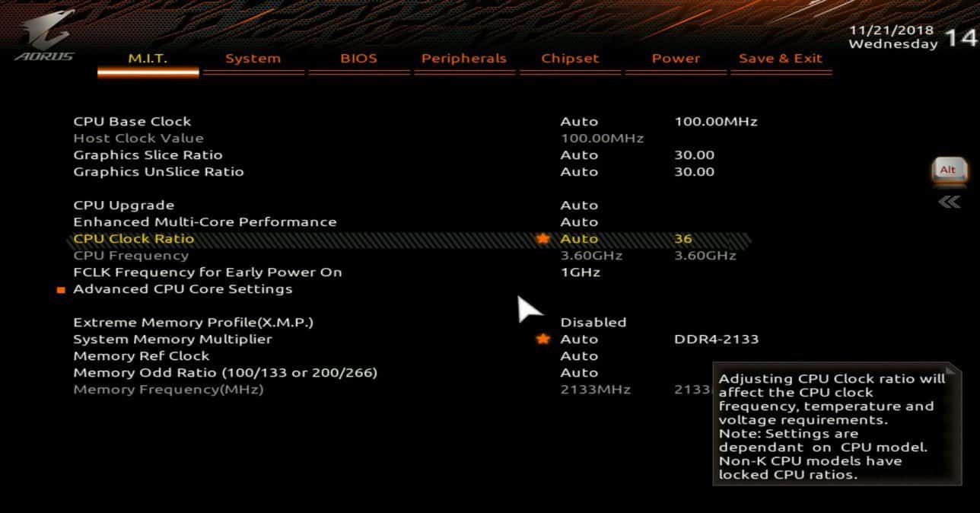Image resolution: width=980 pixels, height=513 pixels.
Task: Change the FCLK Frequency 1GHz value
Action: coord(581,272)
